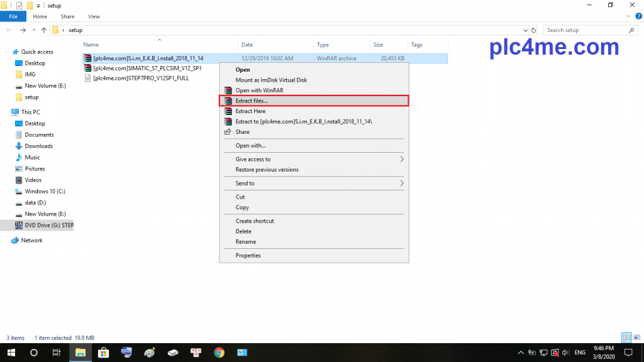Click the SIMATIC_S7_PLCSIM_V12_SP1 archive icon
Viewport: 644px width, 362px height.
click(87, 68)
